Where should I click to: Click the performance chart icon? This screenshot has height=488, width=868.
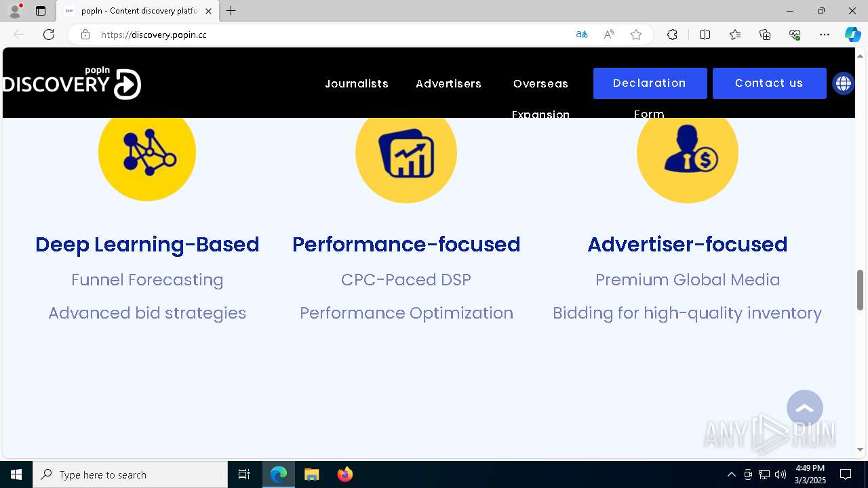click(x=406, y=152)
